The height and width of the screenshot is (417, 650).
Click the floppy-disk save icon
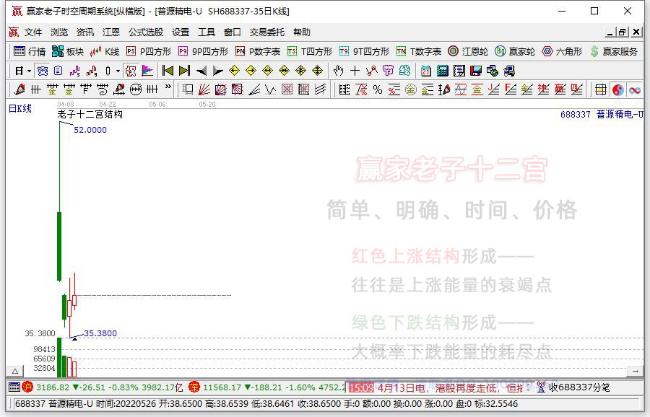click(475, 71)
